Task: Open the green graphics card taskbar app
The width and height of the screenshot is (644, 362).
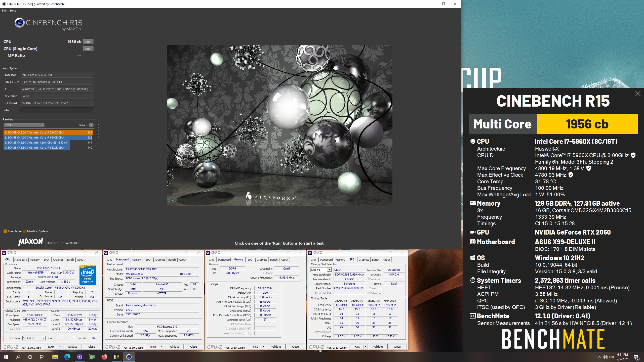Action: 92,357
